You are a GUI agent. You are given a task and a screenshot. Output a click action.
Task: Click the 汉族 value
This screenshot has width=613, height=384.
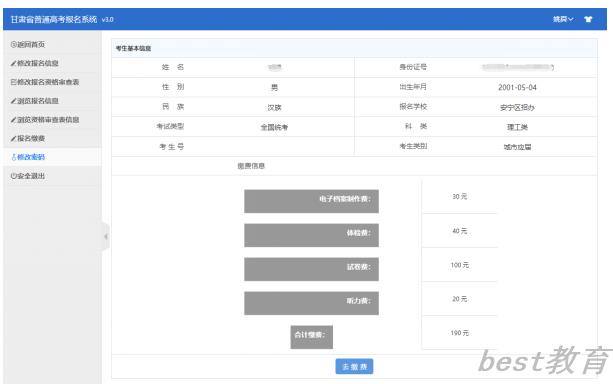coord(274,108)
